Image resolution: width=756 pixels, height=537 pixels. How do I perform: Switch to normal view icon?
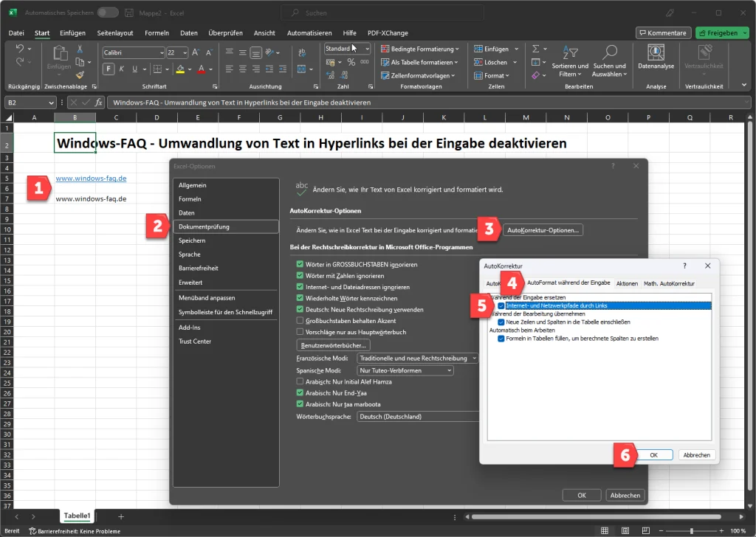(x=605, y=531)
